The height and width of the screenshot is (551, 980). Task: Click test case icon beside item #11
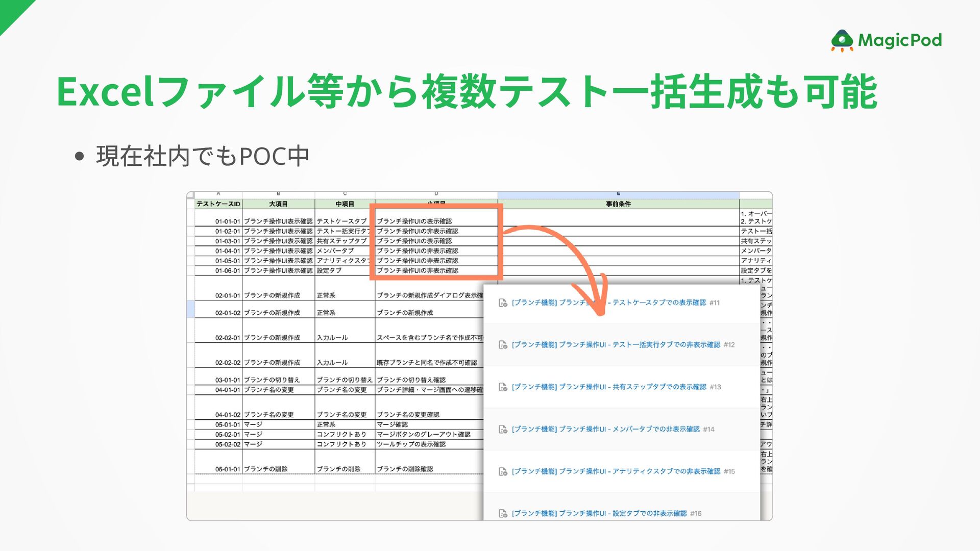coord(503,303)
